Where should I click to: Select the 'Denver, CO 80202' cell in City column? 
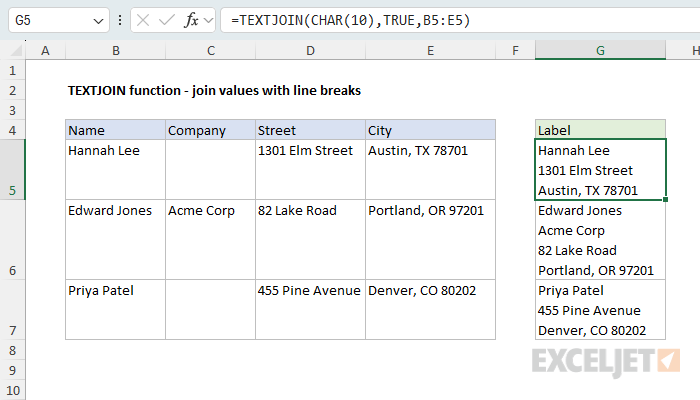[x=430, y=310]
